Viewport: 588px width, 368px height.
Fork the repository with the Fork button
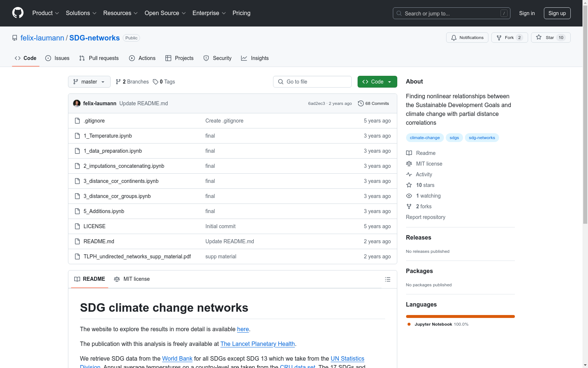coord(509,38)
